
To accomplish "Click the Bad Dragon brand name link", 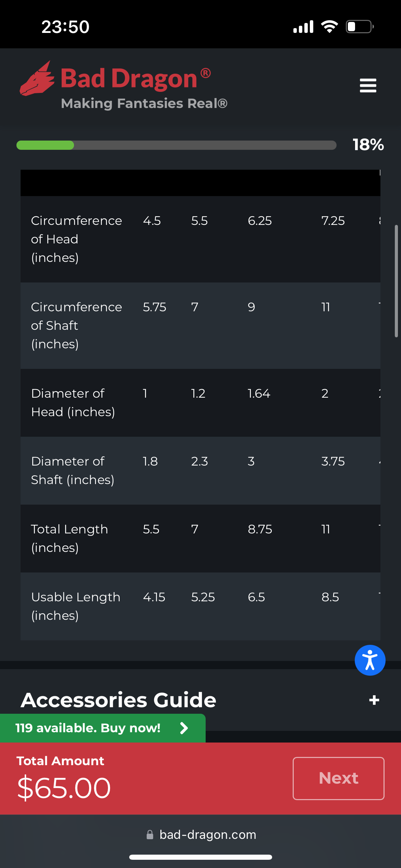I will coord(129,79).
